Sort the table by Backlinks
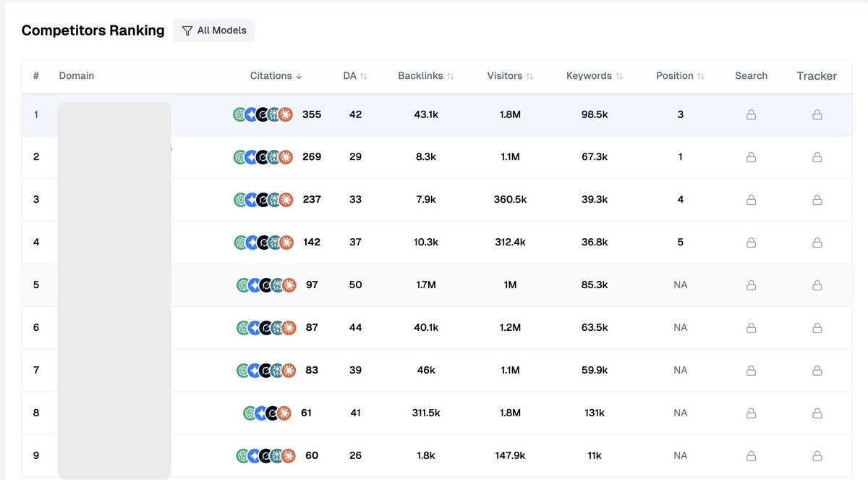This screenshot has height=480, width=868. pyautogui.click(x=426, y=76)
